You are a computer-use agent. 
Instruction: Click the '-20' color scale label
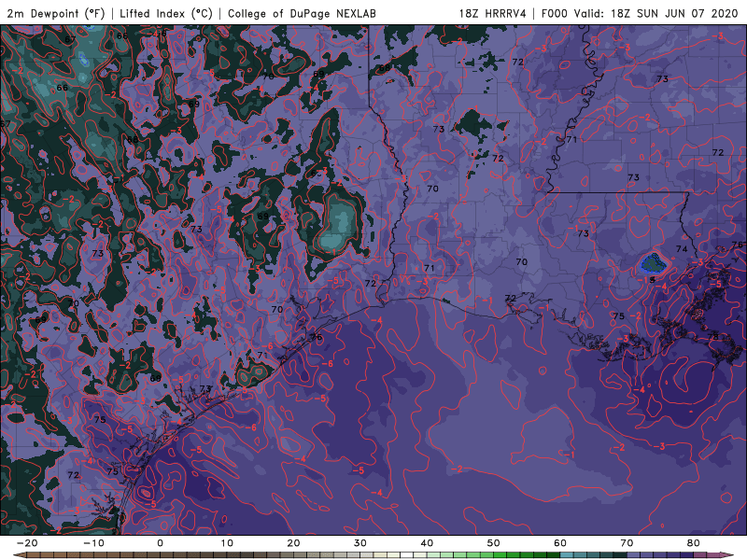pos(27,543)
